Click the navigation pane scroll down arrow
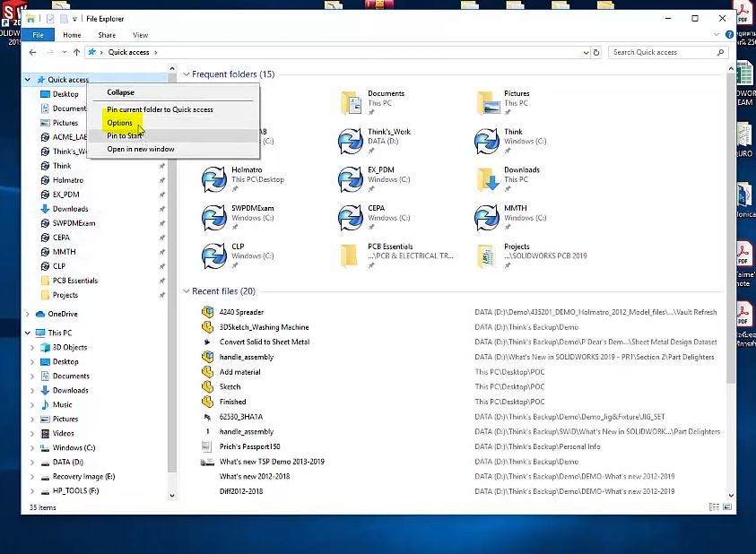The image size is (756, 554). pos(172,495)
